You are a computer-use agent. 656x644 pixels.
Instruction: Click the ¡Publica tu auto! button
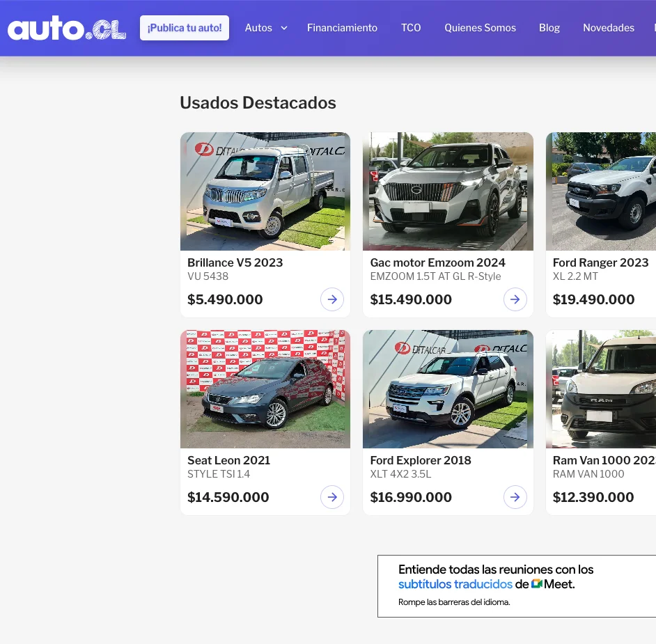coord(185,28)
